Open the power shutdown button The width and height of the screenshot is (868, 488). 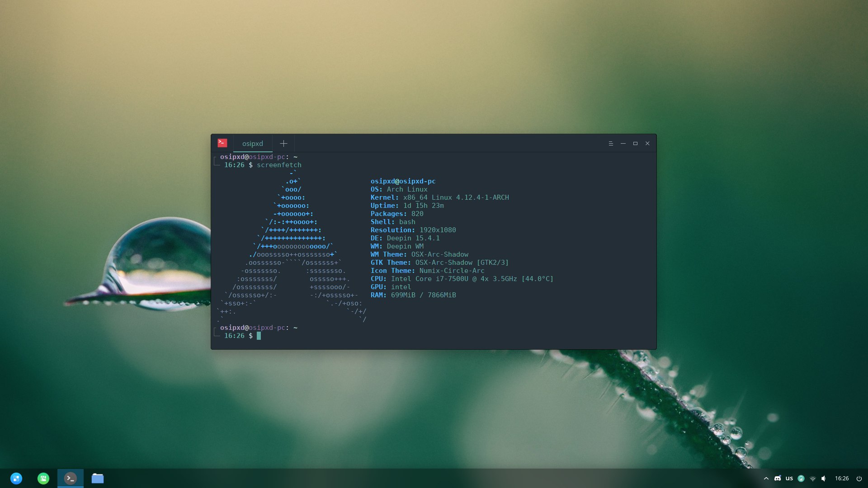pyautogui.click(x=859, y=479)
